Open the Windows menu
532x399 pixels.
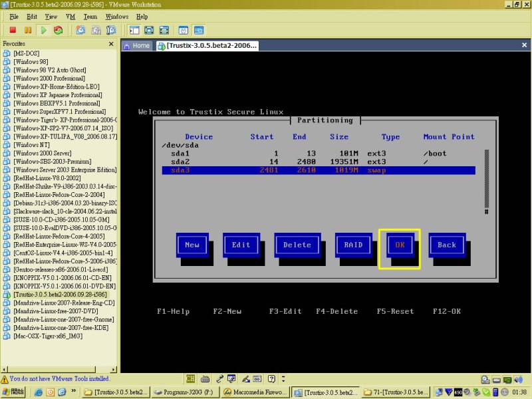pos(117,17)
